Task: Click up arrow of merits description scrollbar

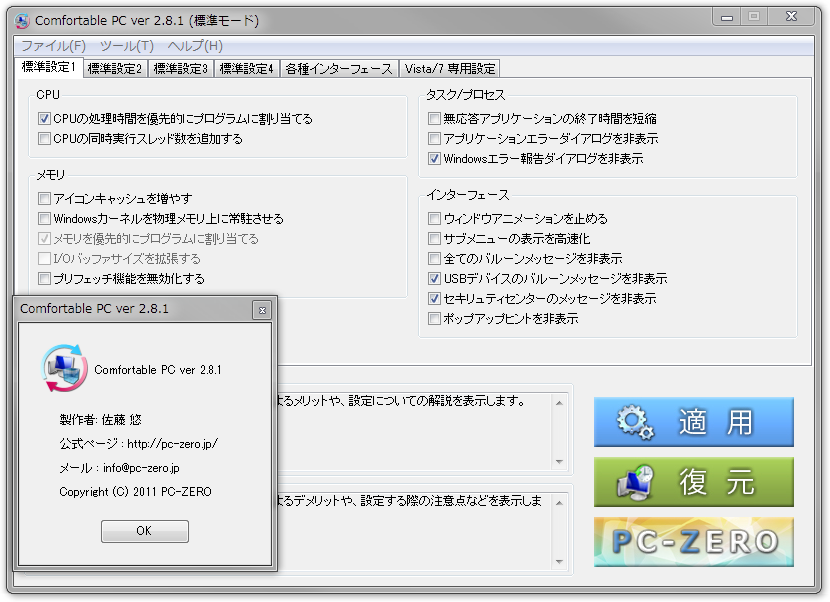Action: pos(560,403)
